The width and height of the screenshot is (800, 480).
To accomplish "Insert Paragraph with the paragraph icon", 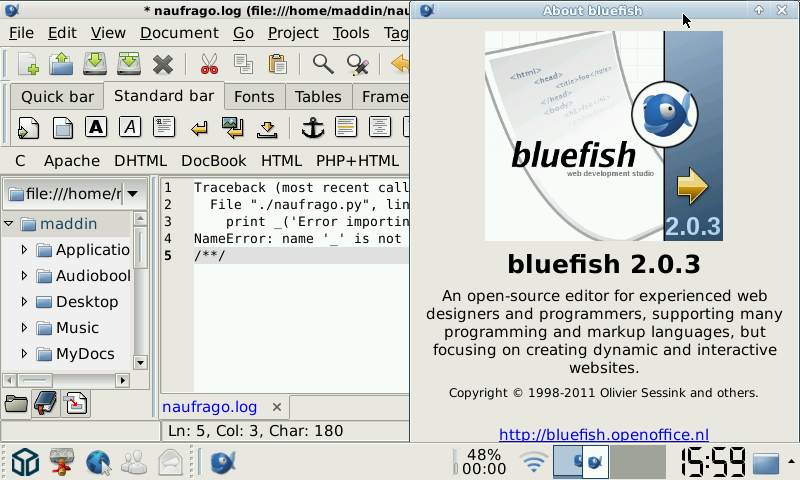I will (164, 127).
